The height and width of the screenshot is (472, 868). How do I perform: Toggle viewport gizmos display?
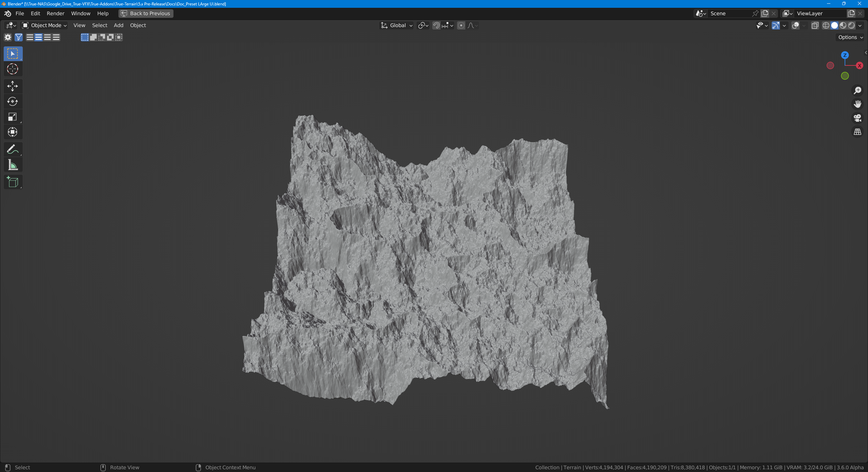coord(776,25)
